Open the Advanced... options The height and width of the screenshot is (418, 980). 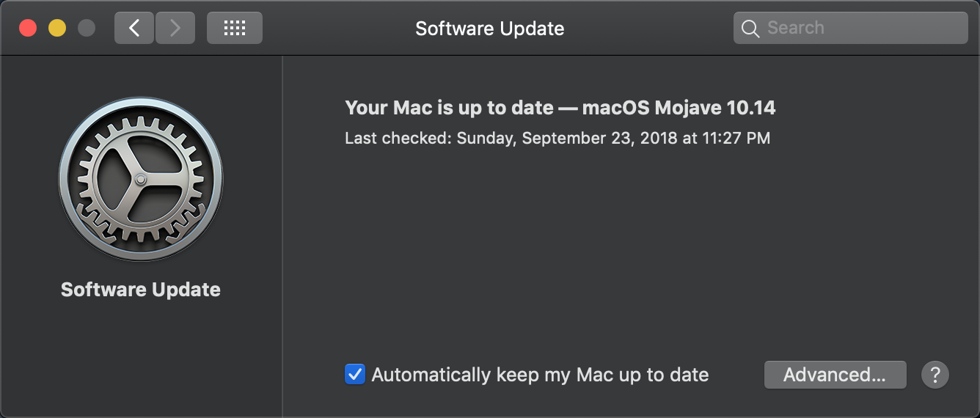point(835,375)
